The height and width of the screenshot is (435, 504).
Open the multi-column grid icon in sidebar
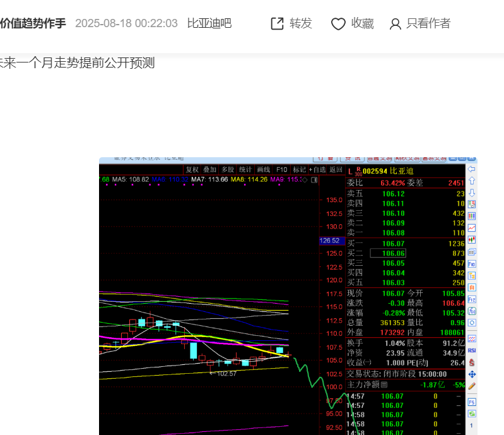(x=472, y=216)
